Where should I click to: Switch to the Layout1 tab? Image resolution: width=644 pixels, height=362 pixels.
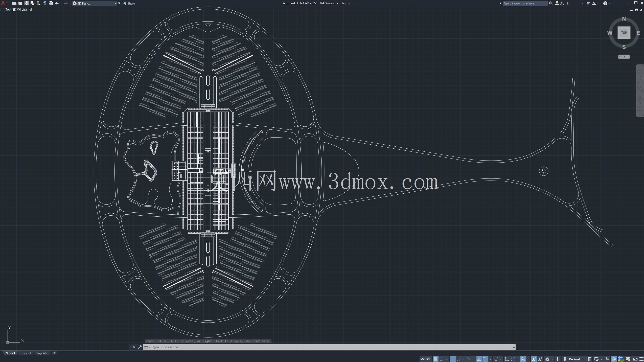click(x=26, y=353)
